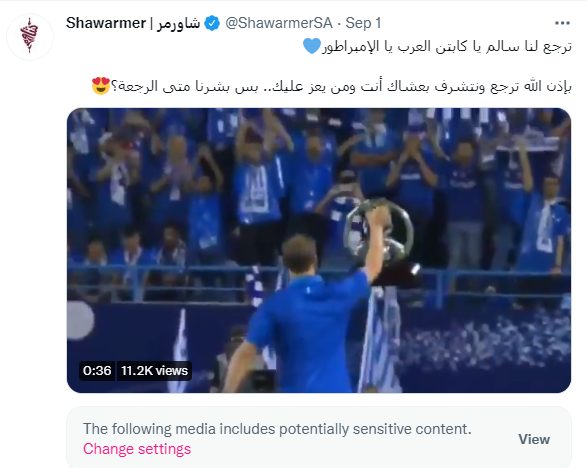This screenshot has width=587, height=468.
Task: Click the Arabic name شاورمر in header
Action: pyautogui.click(x=178, y=23)
